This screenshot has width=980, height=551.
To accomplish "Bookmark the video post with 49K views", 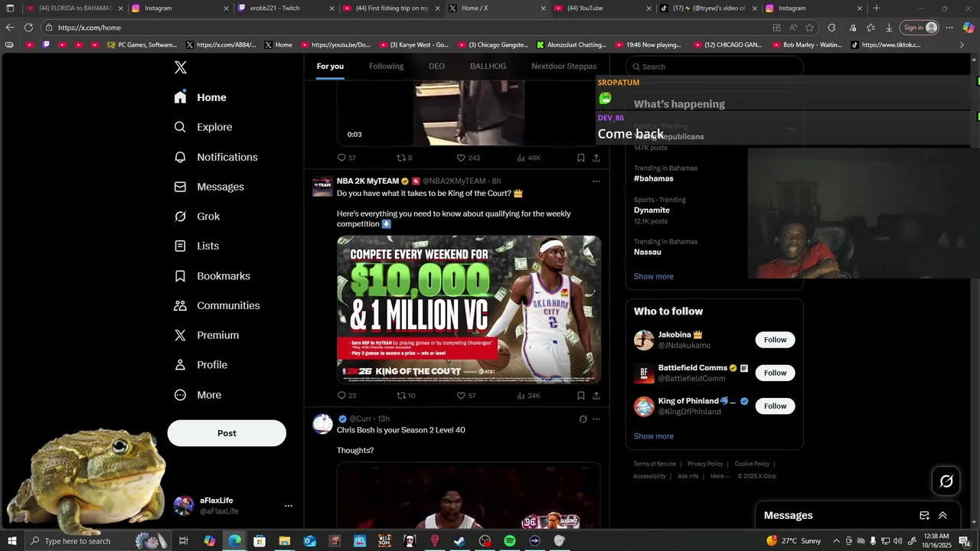I will (x=581, y=158).
